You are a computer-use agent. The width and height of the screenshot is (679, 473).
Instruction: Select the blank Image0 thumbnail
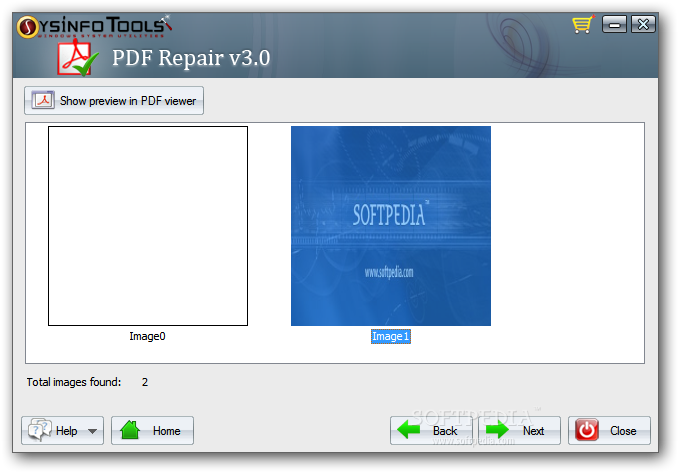click(x=148, y=226)
